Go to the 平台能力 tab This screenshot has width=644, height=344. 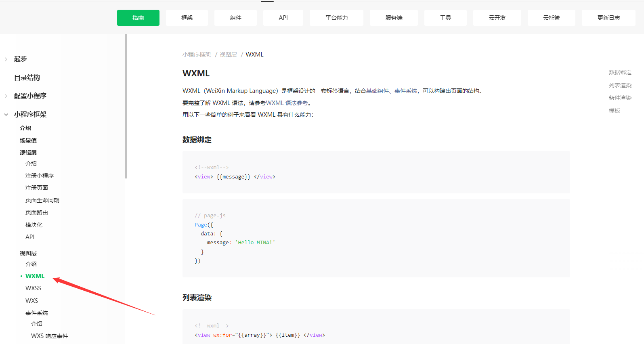(x=336, y=18)
